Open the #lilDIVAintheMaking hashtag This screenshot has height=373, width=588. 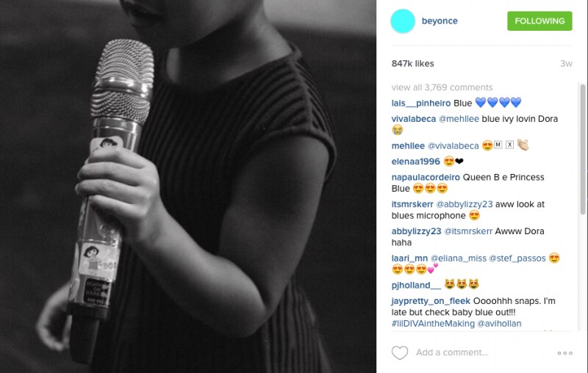434,323
